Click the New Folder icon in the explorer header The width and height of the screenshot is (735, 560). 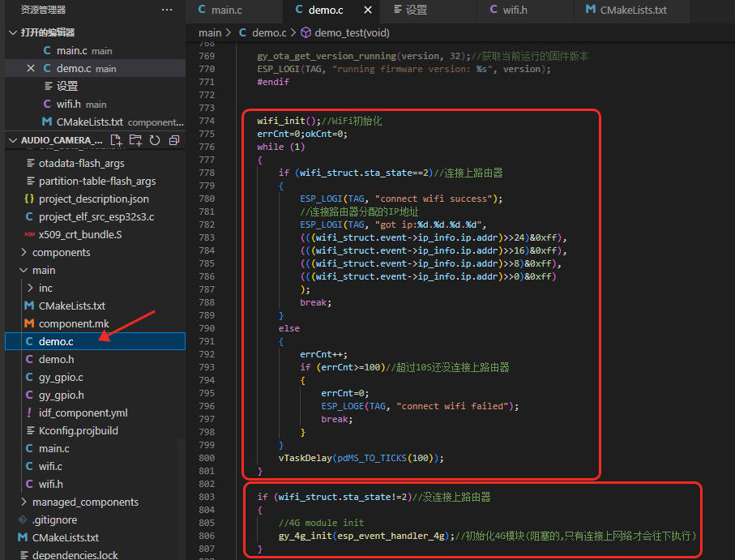click(135, 140)
